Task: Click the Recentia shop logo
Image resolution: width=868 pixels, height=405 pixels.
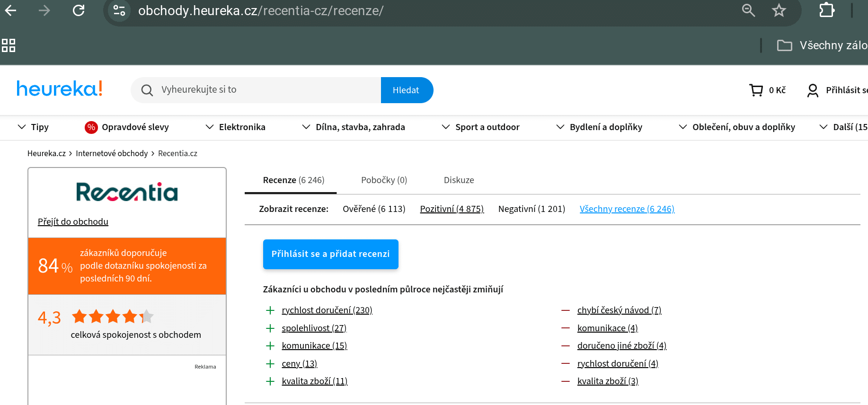Action: pos(127,192)
